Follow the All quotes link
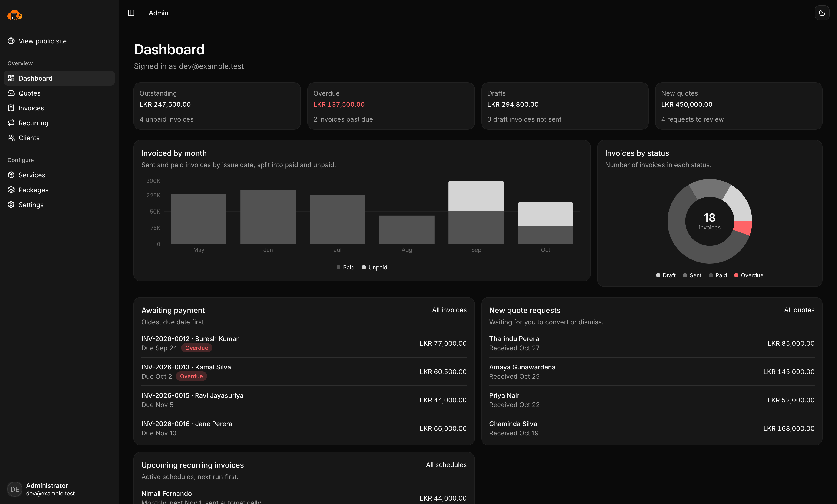 (799, 310)
